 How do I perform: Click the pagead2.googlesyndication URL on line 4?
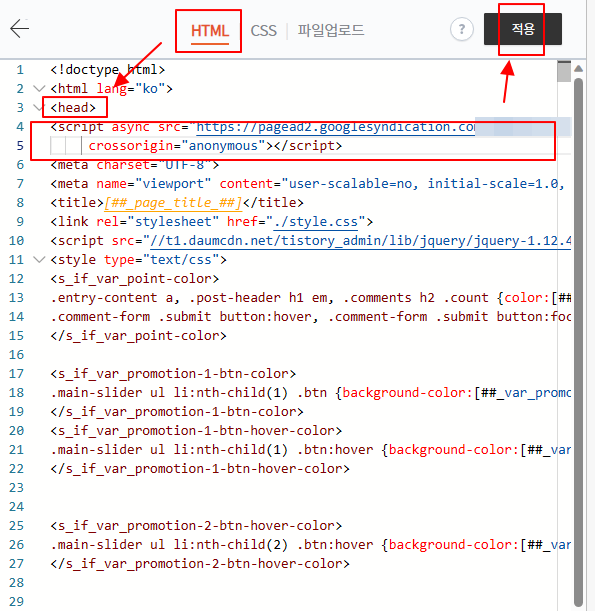click(335, 127)
